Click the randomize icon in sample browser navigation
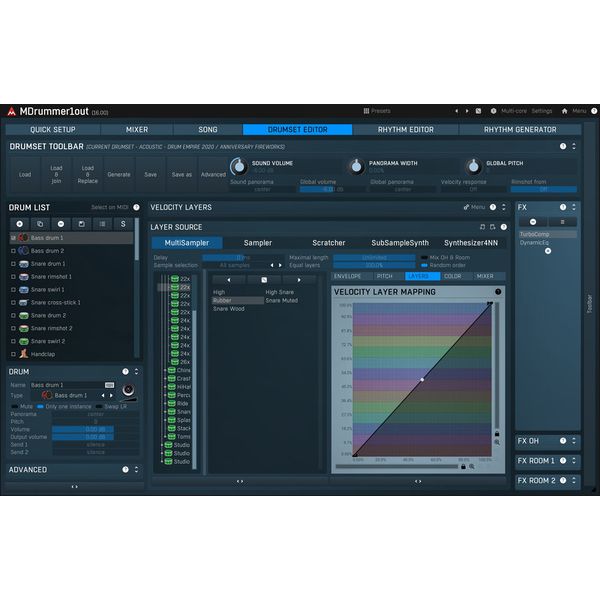Image resolution: width=600 pixels, height=600 pixels. pos(264,280)
